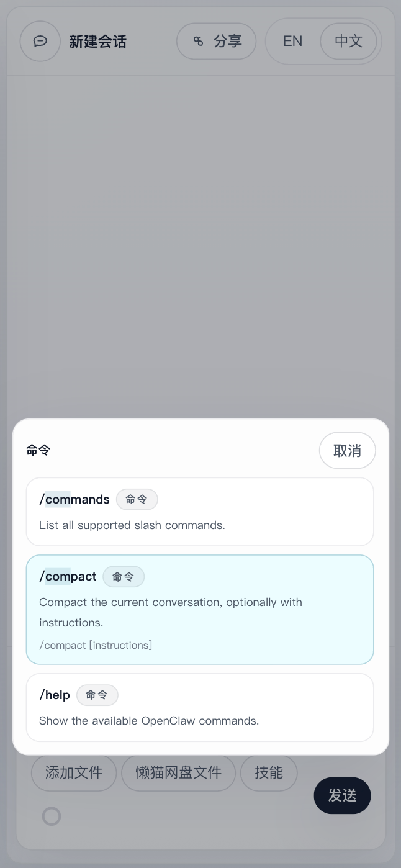Select the highlighted /compact command
This screenshot has height=868, width=401.
coord(200,610)
